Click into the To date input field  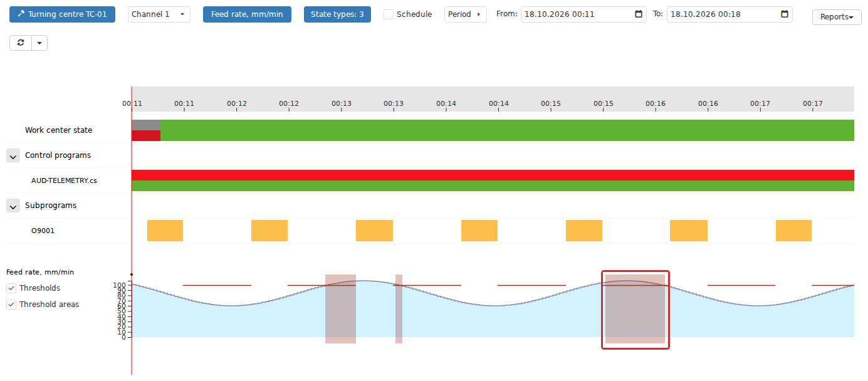coord(729,14)
